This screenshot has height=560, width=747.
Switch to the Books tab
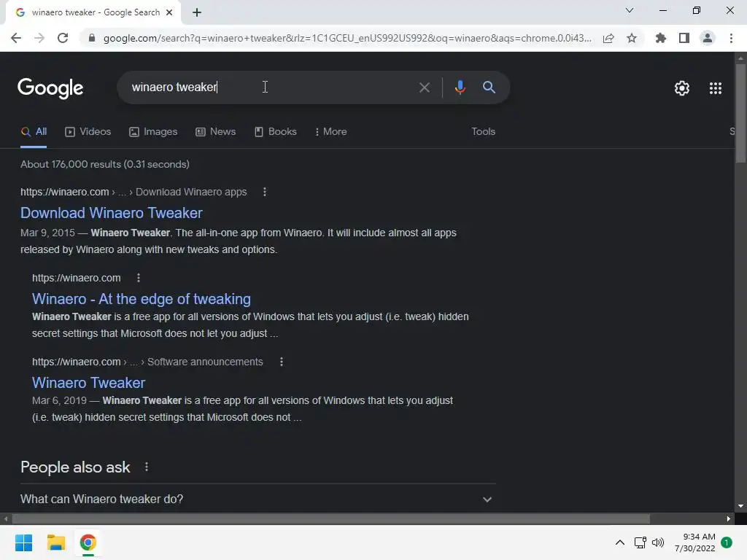[x=276, y=132]
